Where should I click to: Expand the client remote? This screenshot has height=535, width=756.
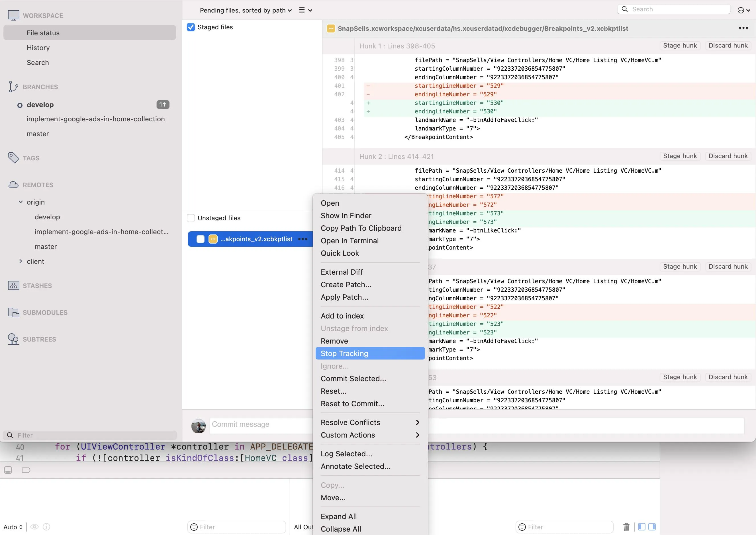(21, 261)
